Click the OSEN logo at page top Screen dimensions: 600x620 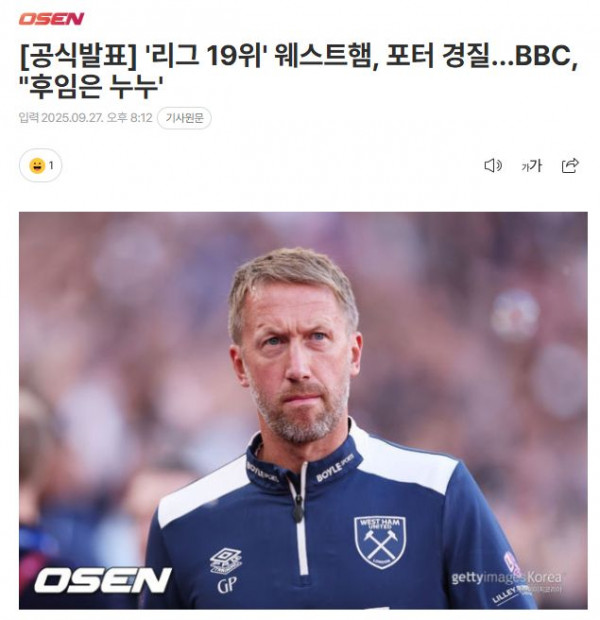(x=51, y=19)
